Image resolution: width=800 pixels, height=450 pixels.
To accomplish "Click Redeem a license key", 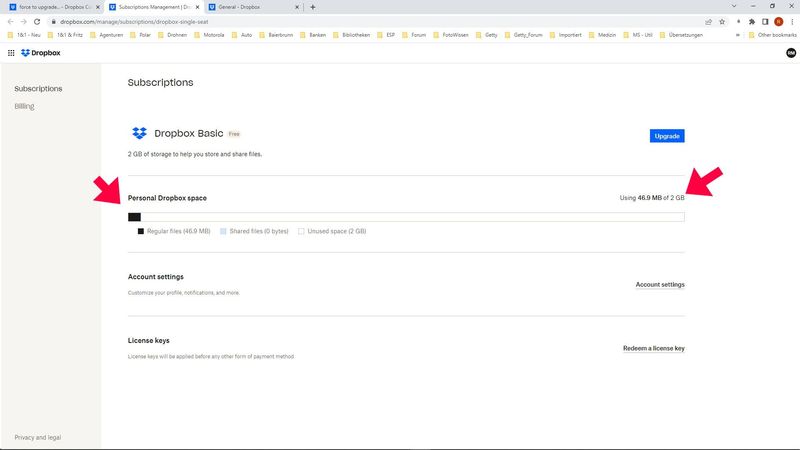I will (x=654, y=348).
